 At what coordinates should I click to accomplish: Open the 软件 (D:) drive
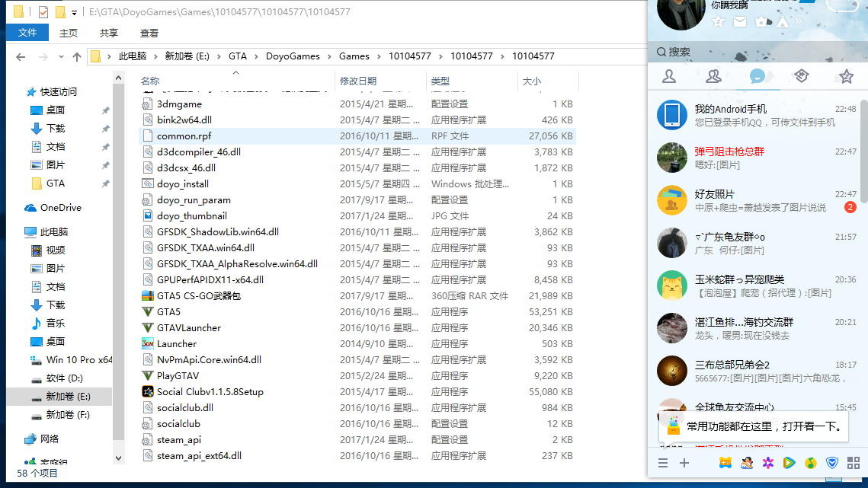[64, 378]
